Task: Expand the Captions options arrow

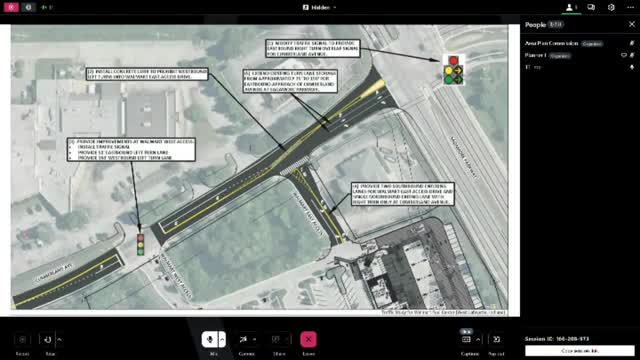Action: point(478,339)
